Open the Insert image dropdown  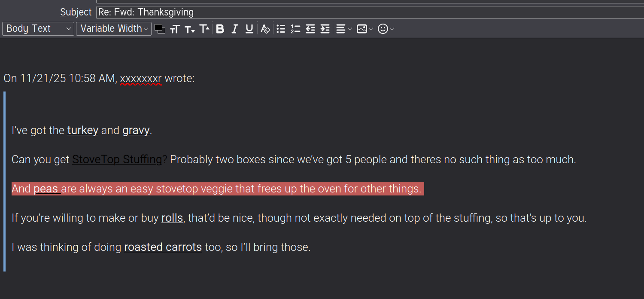pyautogui.click(x=365, y=29)
